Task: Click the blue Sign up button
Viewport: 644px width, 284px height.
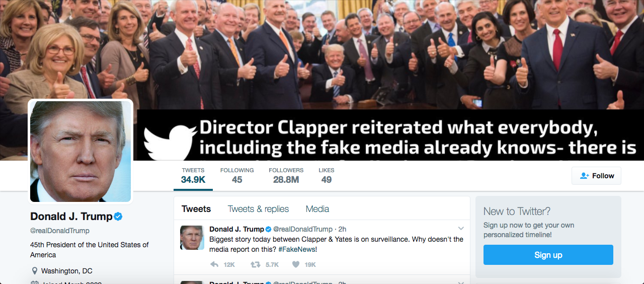Action: pyautogui.click(x=548, y=255)
